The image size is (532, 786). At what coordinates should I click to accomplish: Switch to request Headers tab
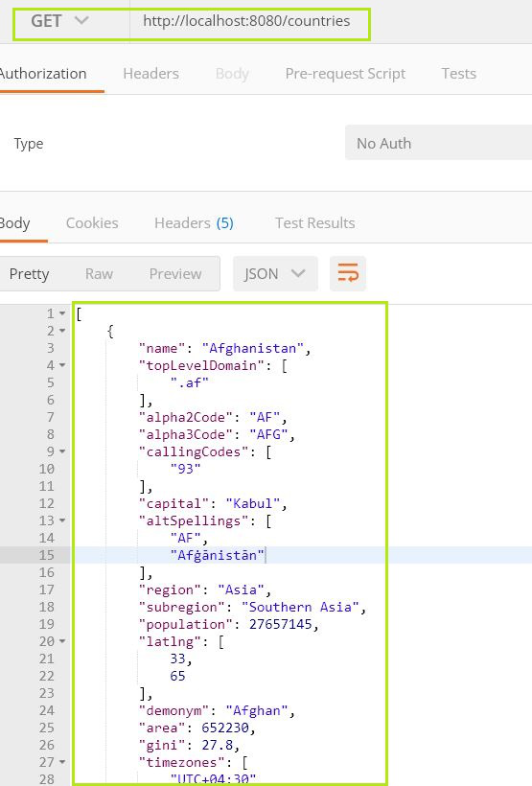[150, 74]
